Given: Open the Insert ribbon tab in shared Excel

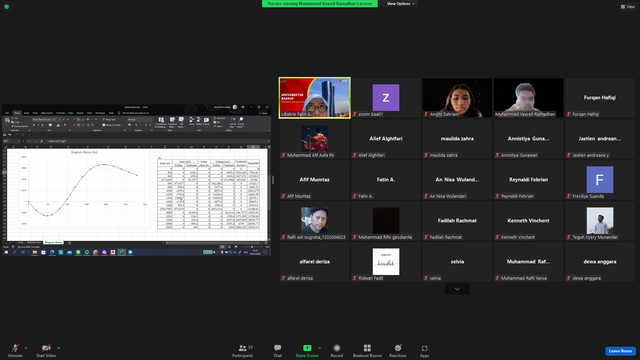Looking at the screenshot, I should [26, 113].
